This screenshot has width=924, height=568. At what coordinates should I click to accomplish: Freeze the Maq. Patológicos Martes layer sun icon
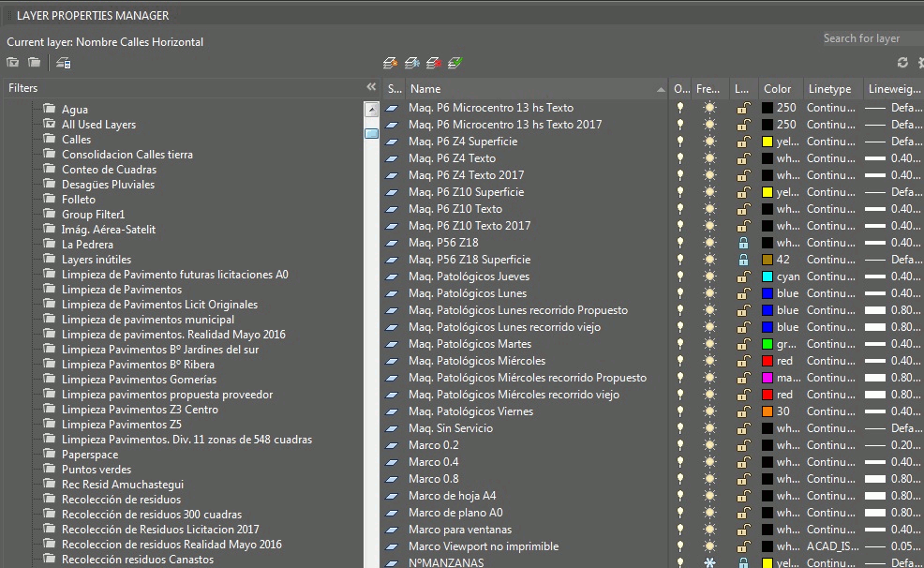[x=709, y=343]
